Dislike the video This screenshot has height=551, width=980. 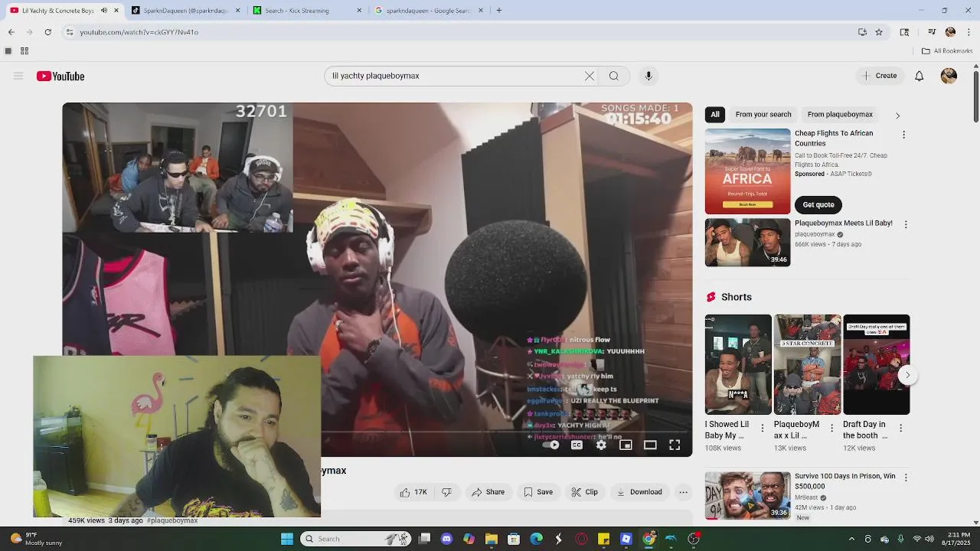point(447,492)
